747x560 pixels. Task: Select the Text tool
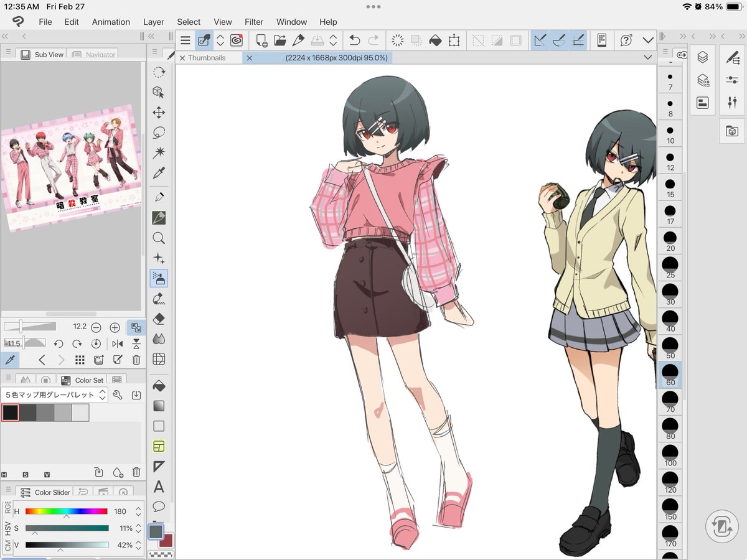(x=159, y=487)
